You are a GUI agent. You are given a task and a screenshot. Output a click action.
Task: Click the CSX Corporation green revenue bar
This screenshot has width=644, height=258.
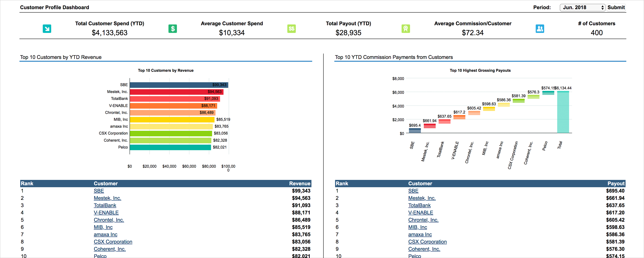click(x=171, y=133)
